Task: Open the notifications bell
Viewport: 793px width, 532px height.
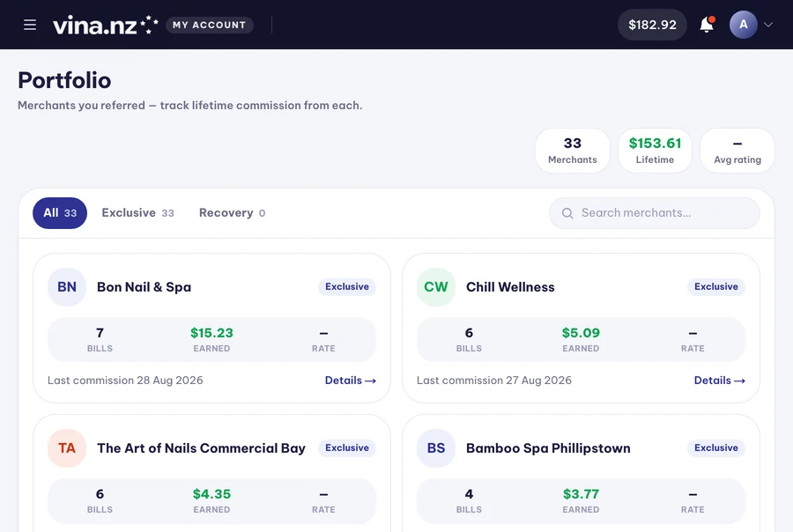Action: [707, 25]
